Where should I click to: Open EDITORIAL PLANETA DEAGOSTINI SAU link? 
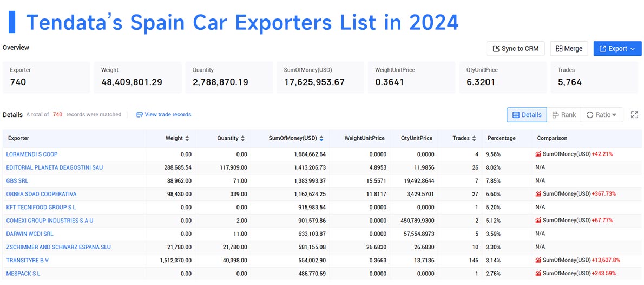[x=55, y=167]
